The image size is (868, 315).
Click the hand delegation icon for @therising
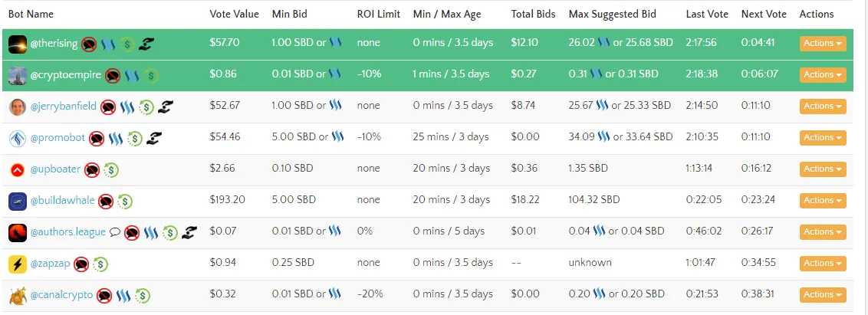pyautogui.click(x=146, y=44)
